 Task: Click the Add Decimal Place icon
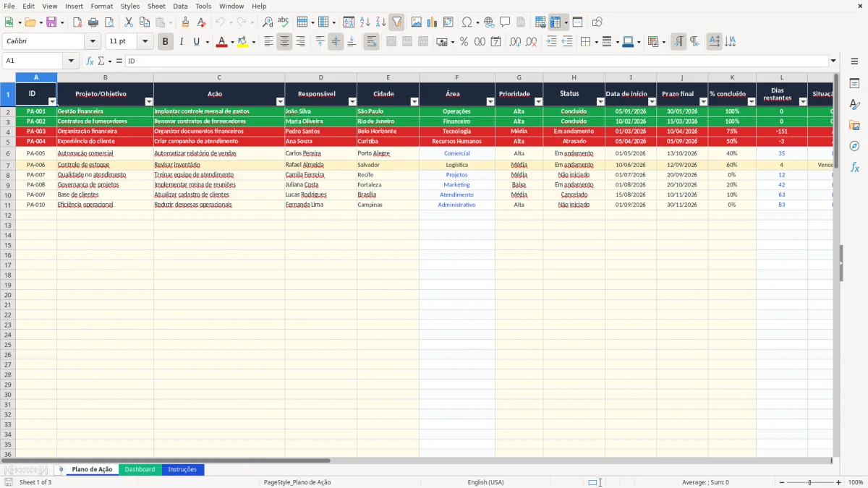(x=515, y=42)
